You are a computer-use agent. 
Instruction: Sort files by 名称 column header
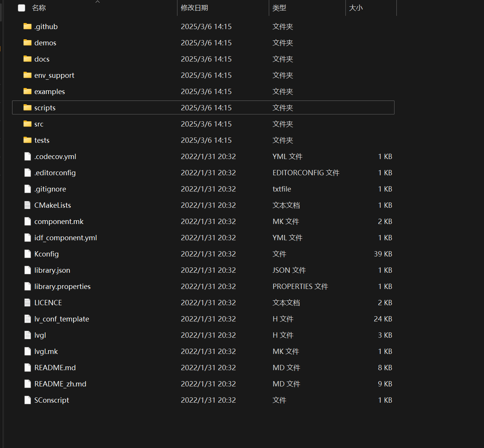click(39, 8)
